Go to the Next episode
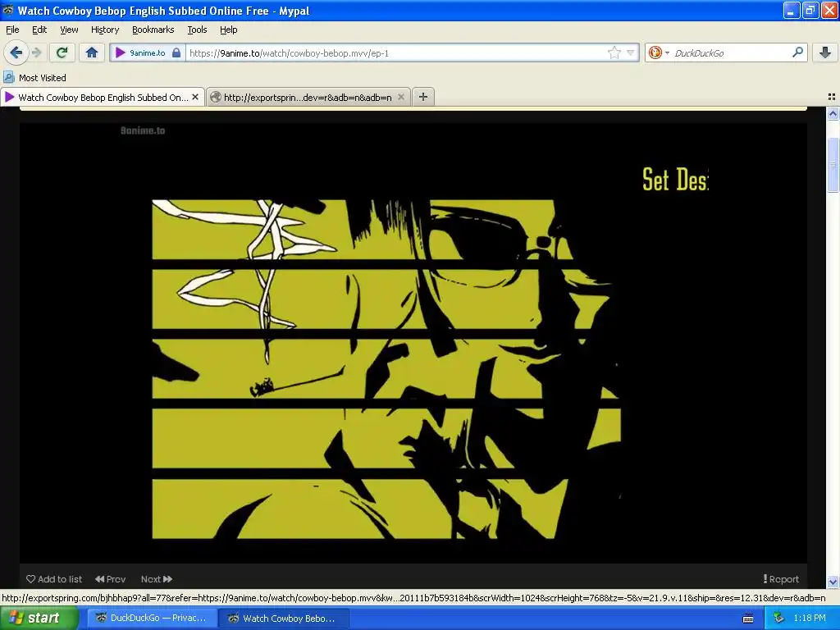Screen dimensions: 840x630 (157, 579)
